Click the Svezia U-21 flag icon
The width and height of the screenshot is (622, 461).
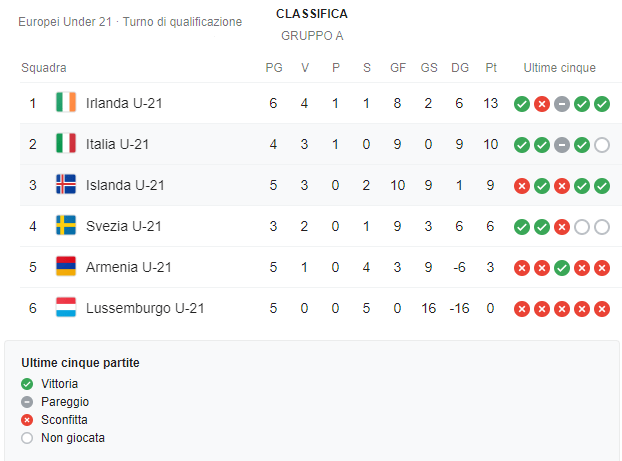pos(66,226)
